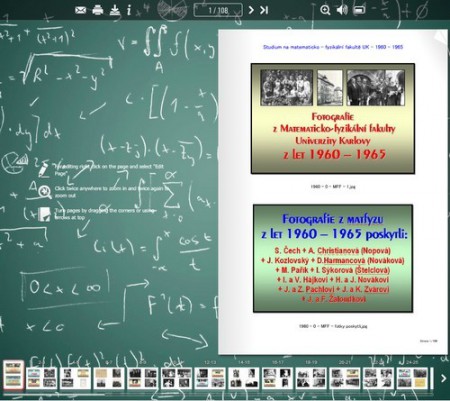Click the zoom in magnifier icon

pyautogui.click(x=325, y=10)
